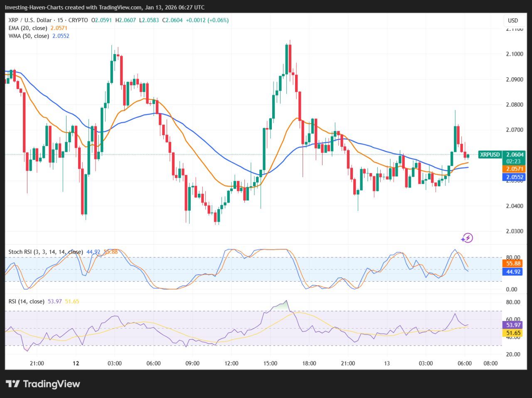
Task: Select the RSI (14, close) indicator legend
Action: (x=26, y=301)
